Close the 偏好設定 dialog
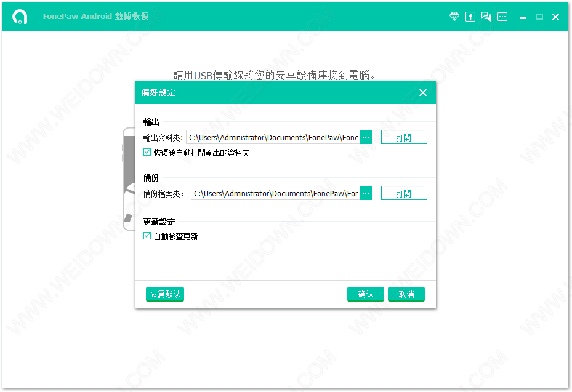 (x=423, y=93)
